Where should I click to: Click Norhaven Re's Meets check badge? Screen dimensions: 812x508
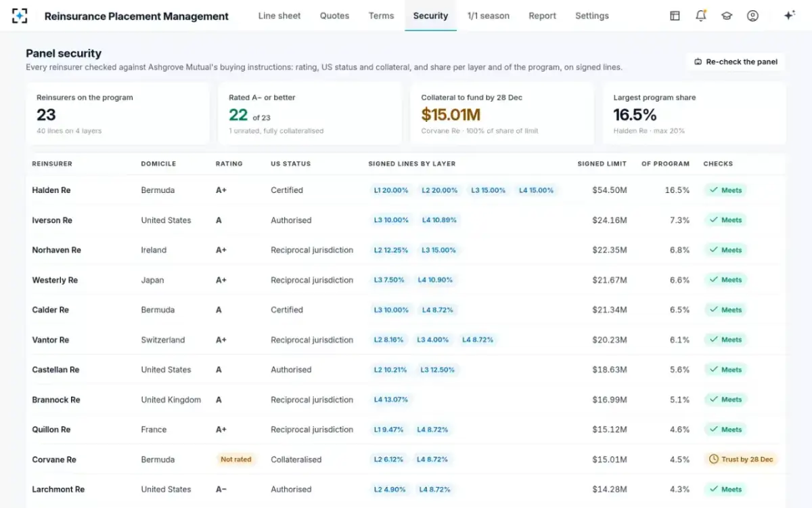tap(725, 250)
